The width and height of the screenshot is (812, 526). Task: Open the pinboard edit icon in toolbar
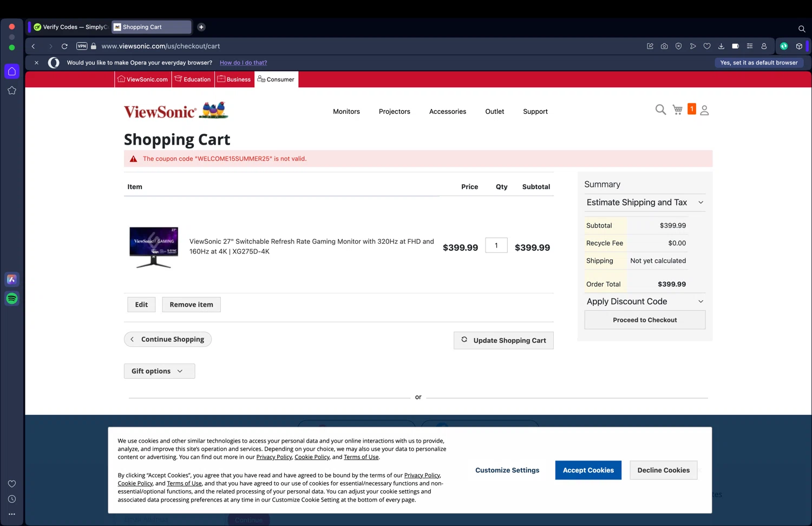click(x=650, y=46)
